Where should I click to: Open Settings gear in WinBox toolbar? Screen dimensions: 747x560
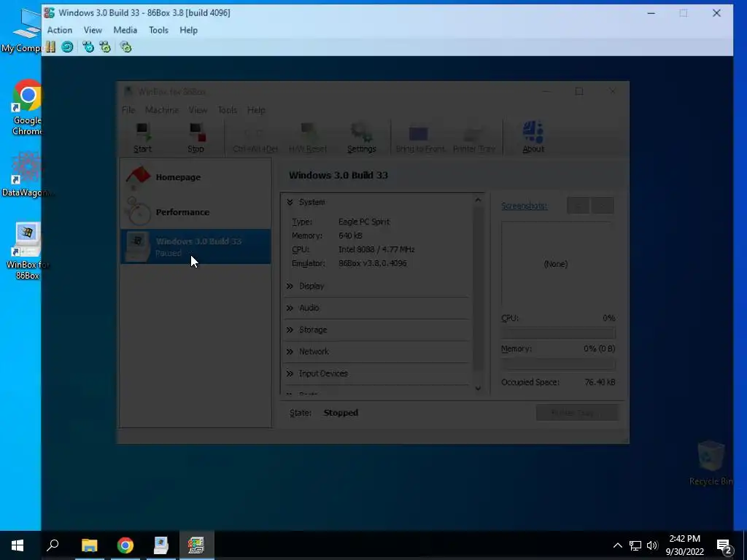[x=362, y=138]
